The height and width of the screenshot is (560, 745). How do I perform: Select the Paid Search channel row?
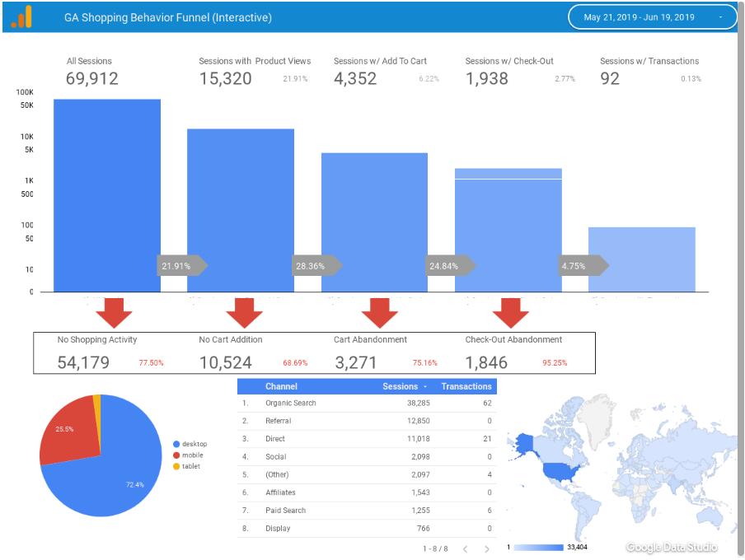point(367,510)
